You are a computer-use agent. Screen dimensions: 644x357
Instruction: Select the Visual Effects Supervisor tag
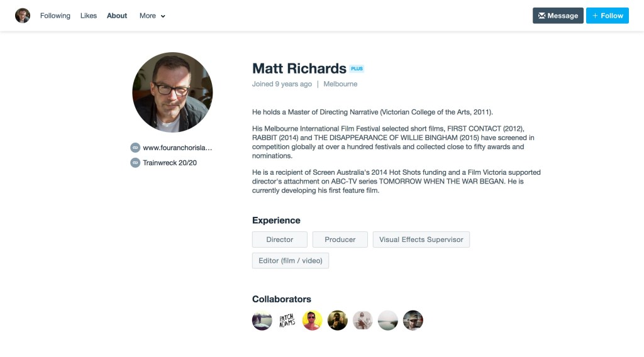421,239
